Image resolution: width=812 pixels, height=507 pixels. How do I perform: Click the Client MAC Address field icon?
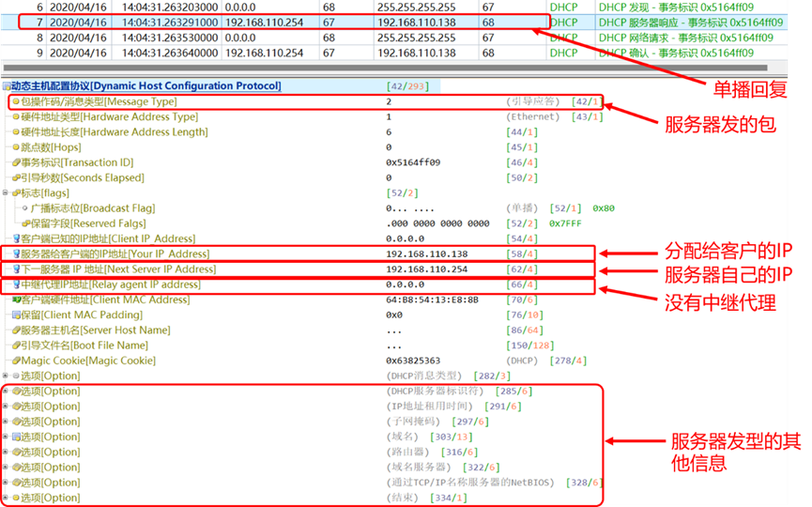pyautogui.click(x=16, y=300)
